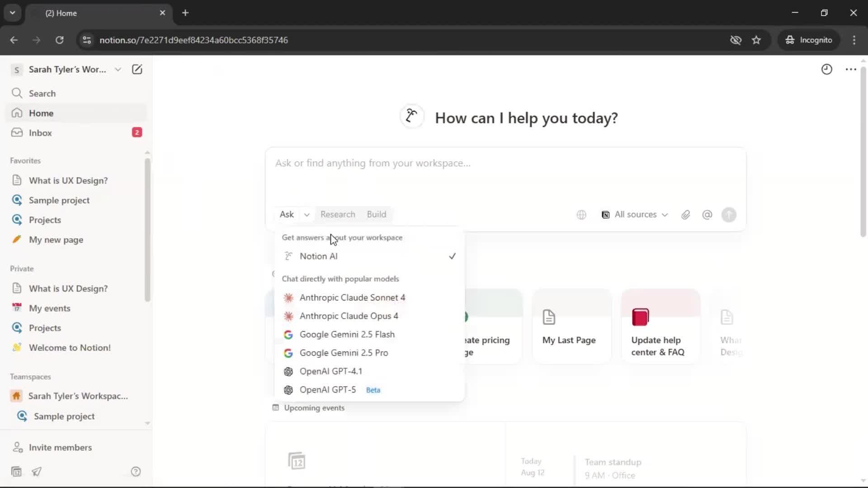868x488 pixels.
Task: Switch to Research mode
Action: pos(338,215)
